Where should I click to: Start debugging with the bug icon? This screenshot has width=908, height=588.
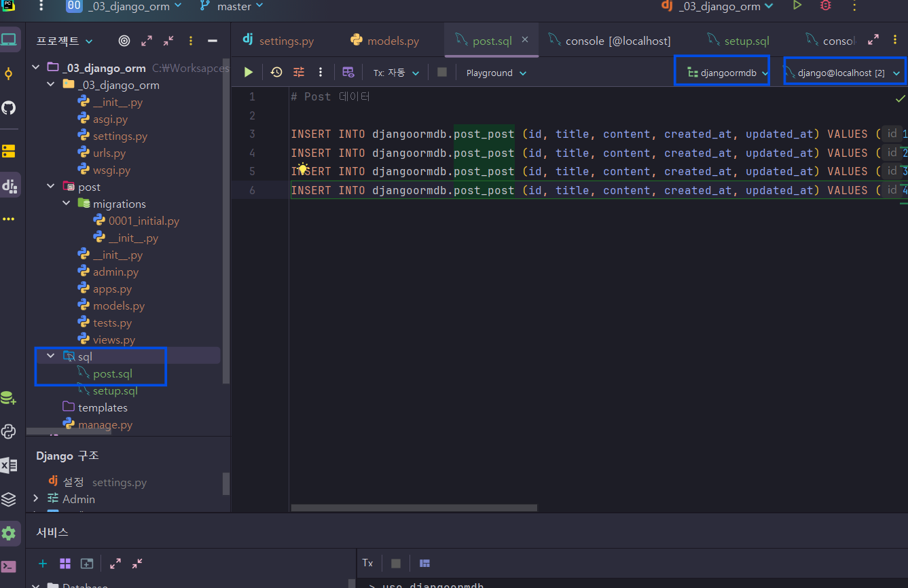pyautogui.click(x=826, y=5)
